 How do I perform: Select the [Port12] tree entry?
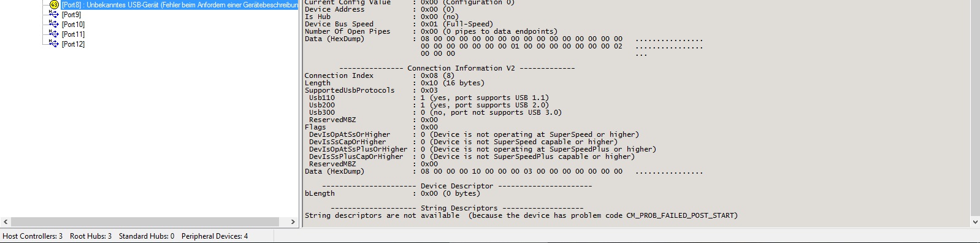[x=73, y=44]
